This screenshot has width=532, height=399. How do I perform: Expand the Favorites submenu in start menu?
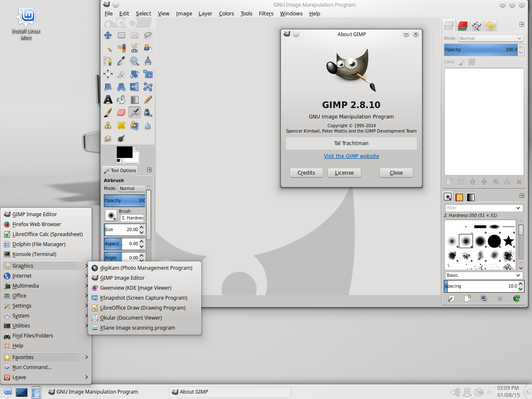tap(46, 357)
